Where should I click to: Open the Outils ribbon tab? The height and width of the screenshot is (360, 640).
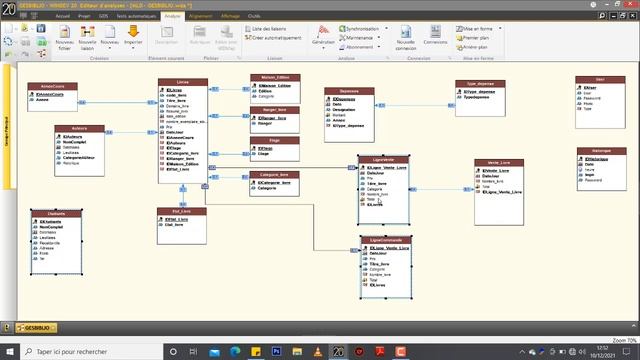[x=254, y=16]
